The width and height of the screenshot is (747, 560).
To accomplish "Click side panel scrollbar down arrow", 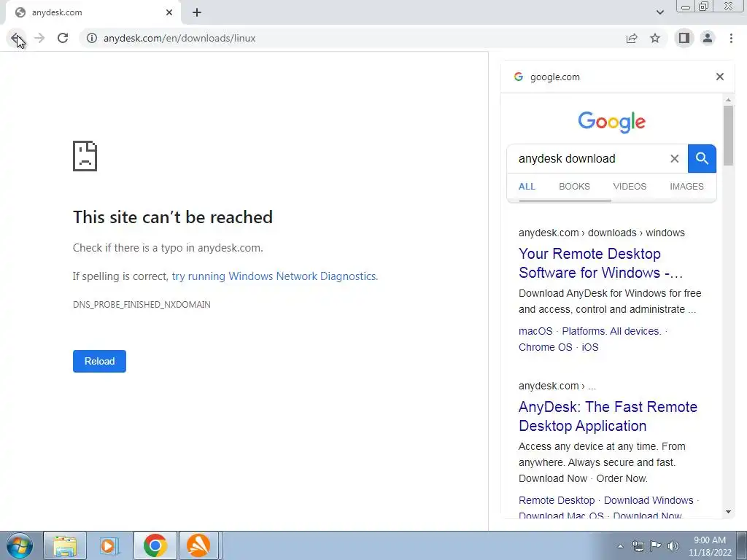I will point(728,512).
